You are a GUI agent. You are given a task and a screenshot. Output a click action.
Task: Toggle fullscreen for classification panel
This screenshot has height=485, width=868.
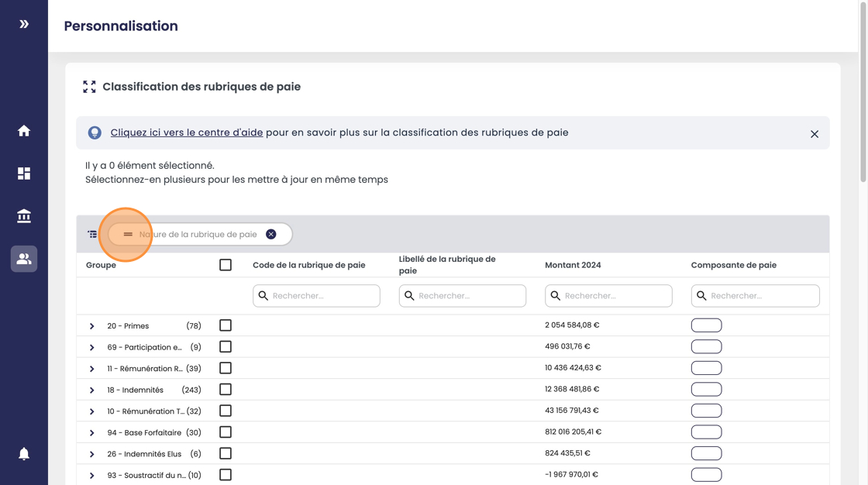(x=90, y=87)
